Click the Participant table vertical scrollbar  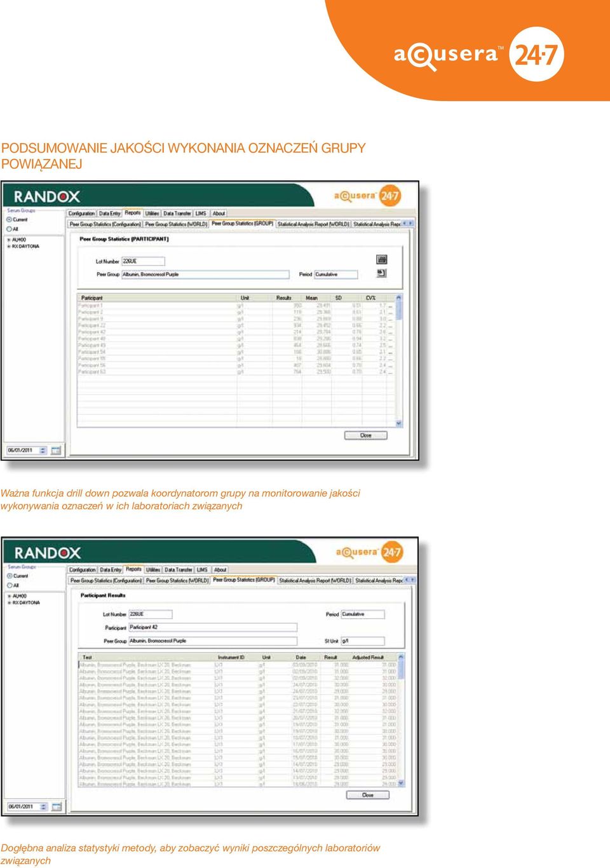tap(399, 360)
